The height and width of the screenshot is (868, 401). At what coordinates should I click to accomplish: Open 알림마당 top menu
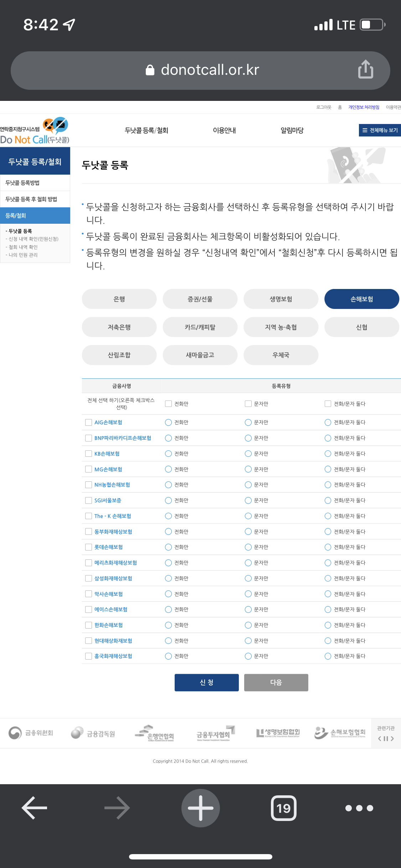click(x=292, y=130)
